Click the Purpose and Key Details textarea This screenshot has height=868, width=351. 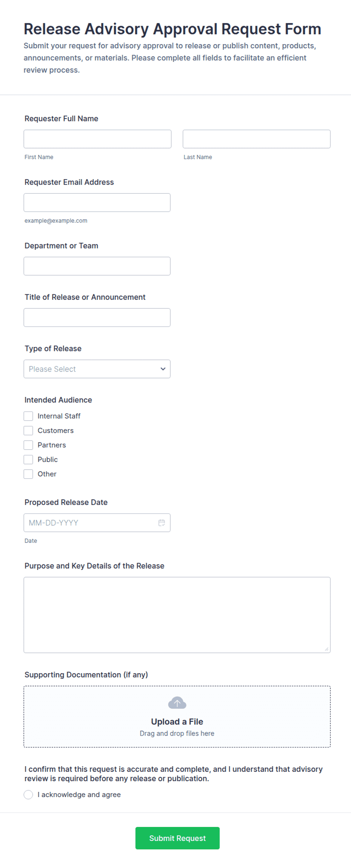coord(177,615)
